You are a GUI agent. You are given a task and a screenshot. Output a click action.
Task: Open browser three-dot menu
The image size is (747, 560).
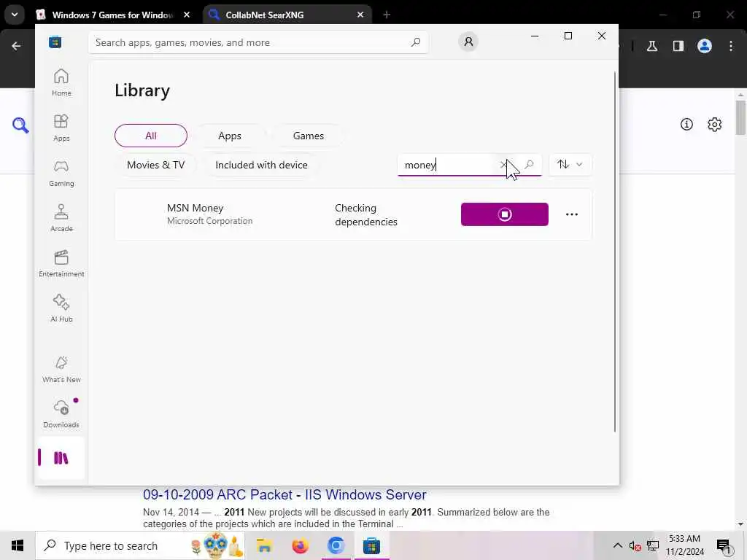[x=730, y=46]
